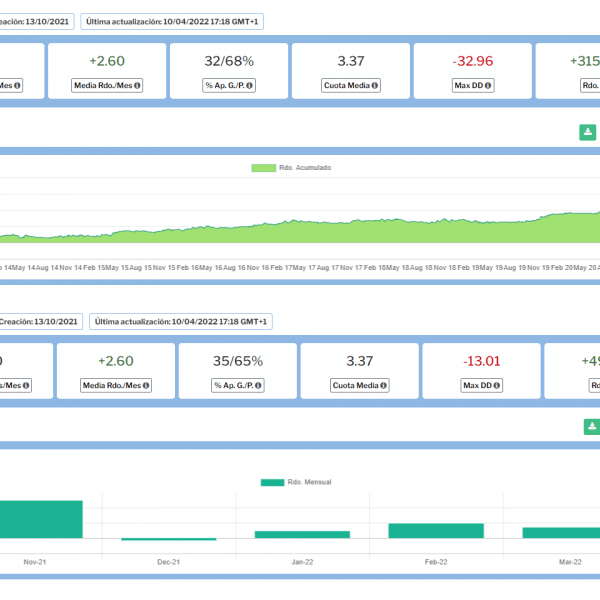Viewport: 600px width, 600px height.
Task: Click the 35/65% value
Action: coord(238,361)
